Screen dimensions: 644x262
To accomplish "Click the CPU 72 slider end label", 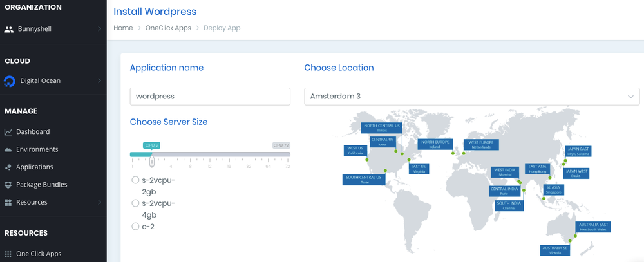I will 281,145.
